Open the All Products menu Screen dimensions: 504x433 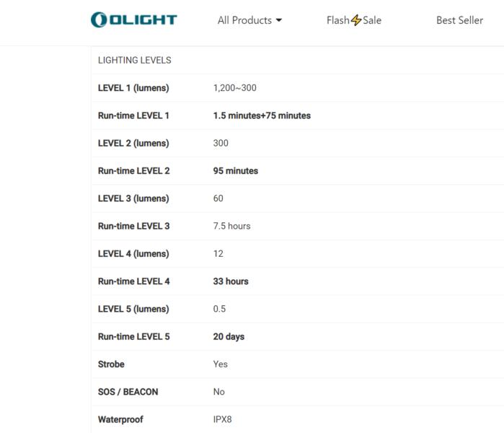[x=245, y=20]
